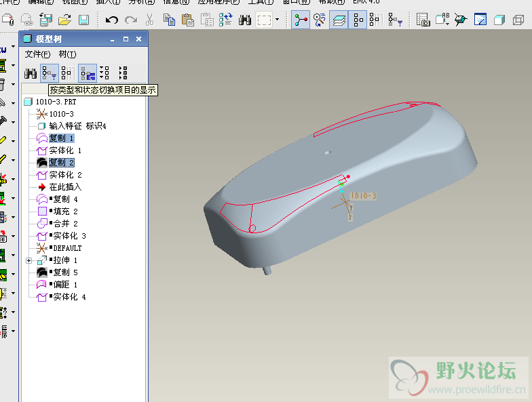Expand the 拉伸 1 node

[x=28, y=260]
